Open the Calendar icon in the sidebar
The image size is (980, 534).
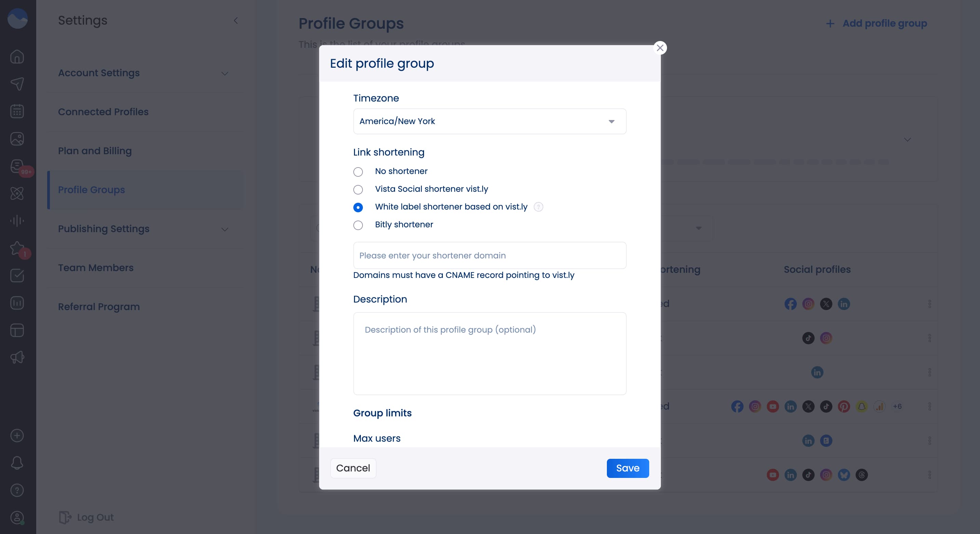[17, 111]
